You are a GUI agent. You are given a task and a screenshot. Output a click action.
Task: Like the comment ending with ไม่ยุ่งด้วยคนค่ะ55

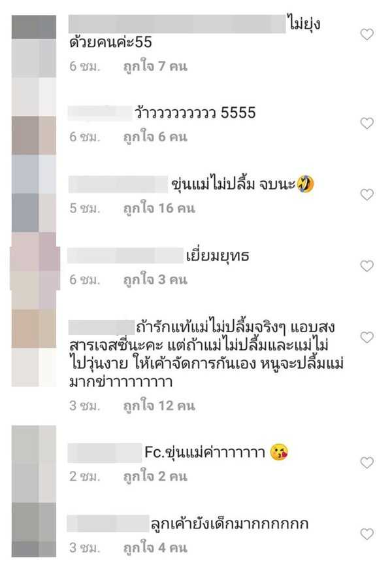(x=367, y=35)
